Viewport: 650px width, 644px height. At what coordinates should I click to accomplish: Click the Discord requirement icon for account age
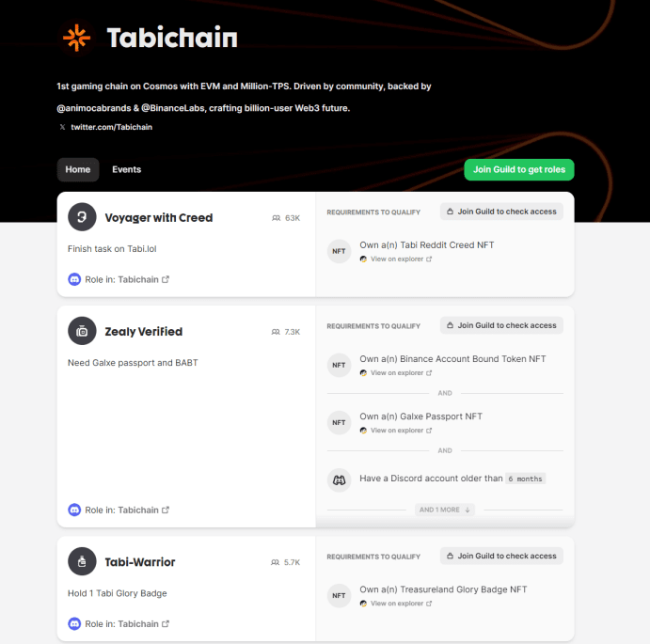tap(339, 479)
